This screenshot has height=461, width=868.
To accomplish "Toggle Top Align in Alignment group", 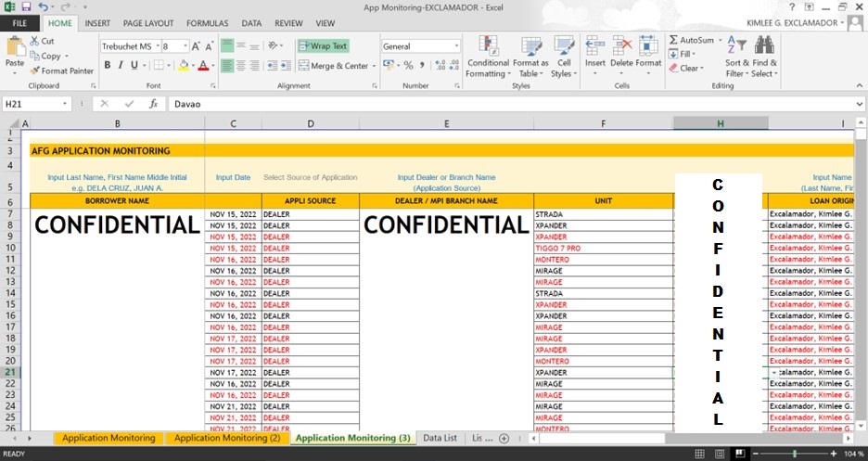I will coord(227,46).
